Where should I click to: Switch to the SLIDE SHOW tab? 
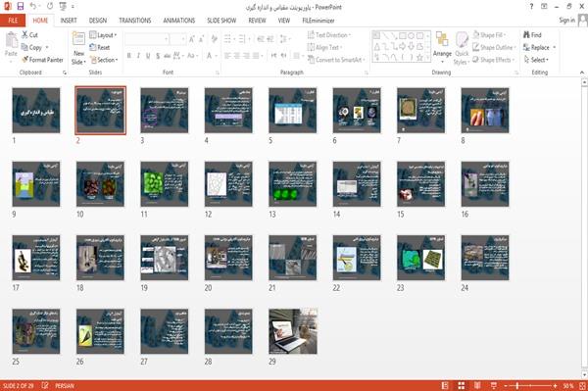click(x=221, y=21)
